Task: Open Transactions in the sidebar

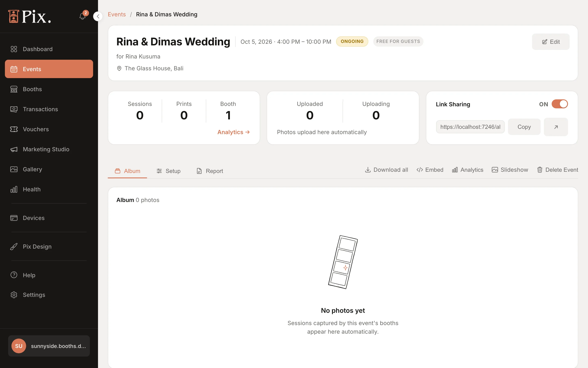Action: tap(49, 109)
